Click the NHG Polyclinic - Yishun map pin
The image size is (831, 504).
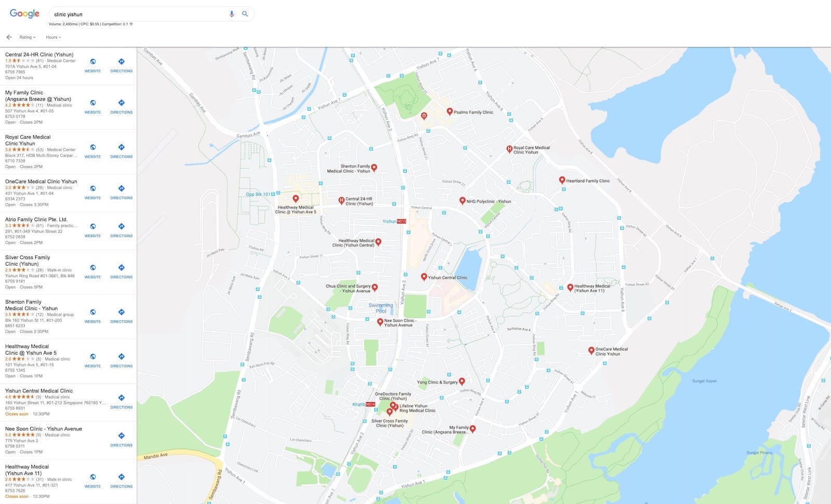pos(462,200)
